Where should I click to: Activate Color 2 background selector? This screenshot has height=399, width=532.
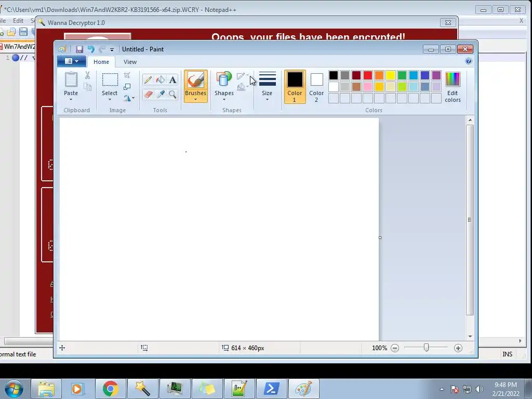tap(316, 87)
